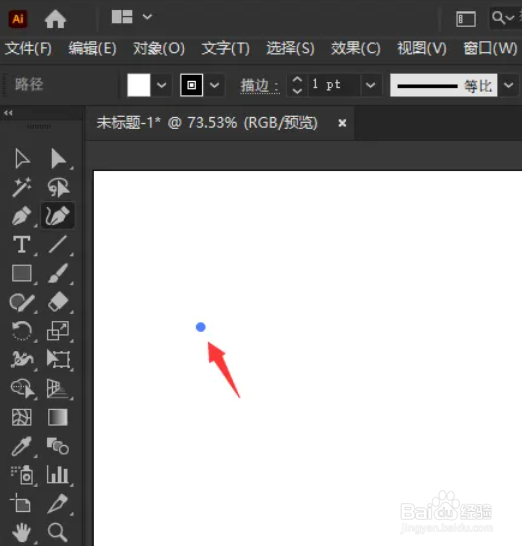Screen dimensions: 522x546
Task: Select the Slice tool
Action: tap(58, 504)
